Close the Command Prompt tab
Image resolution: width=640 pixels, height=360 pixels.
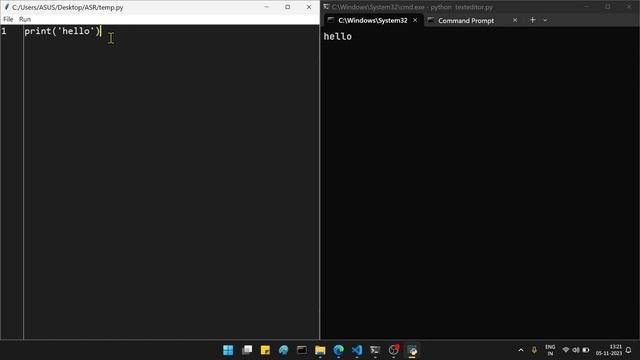click(x=515, y=20)
